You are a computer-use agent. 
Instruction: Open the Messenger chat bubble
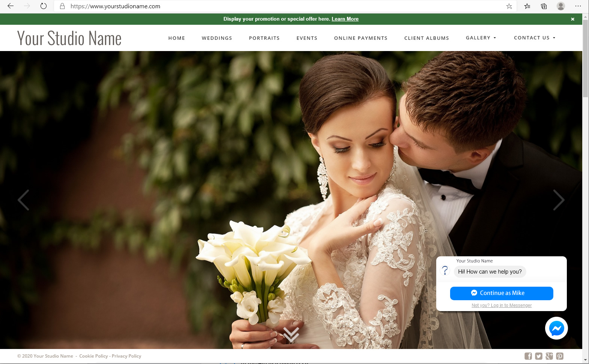click(x=556, y=328)
